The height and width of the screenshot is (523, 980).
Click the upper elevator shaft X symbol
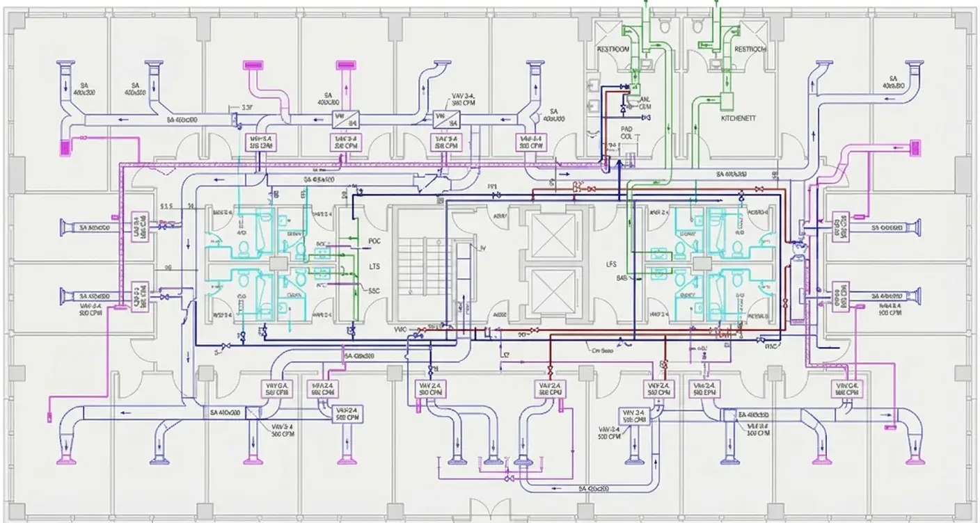point(554,235)
